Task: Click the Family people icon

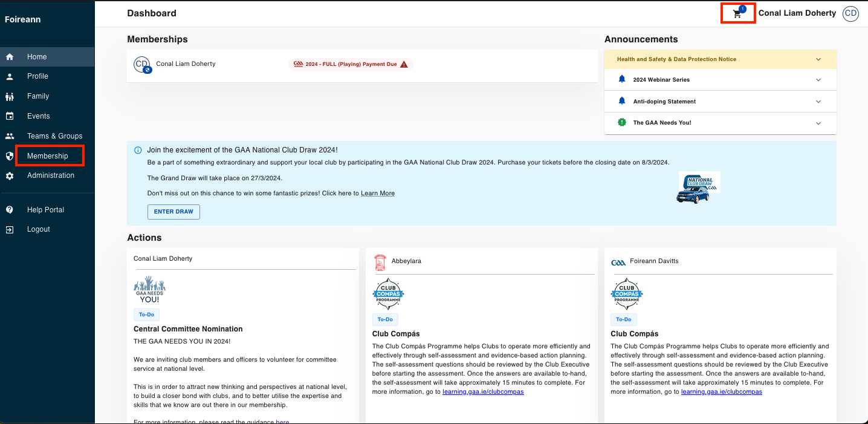Action: click(x=10, y=96)
